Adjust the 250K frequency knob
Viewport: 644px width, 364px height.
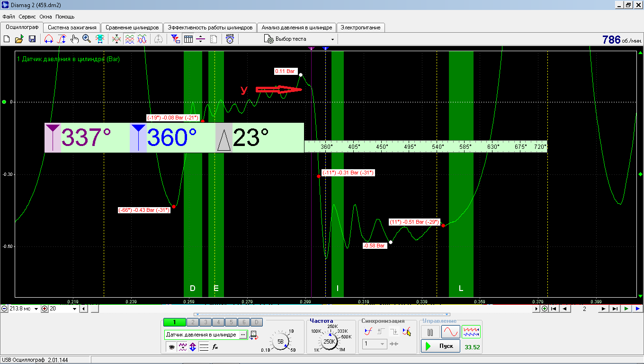(330, 341)
